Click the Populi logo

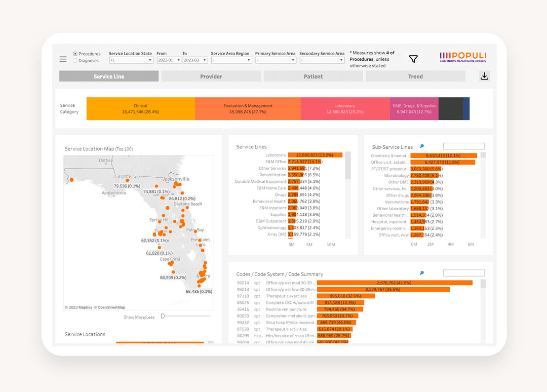pyautogui.click(x=463, y=57)
